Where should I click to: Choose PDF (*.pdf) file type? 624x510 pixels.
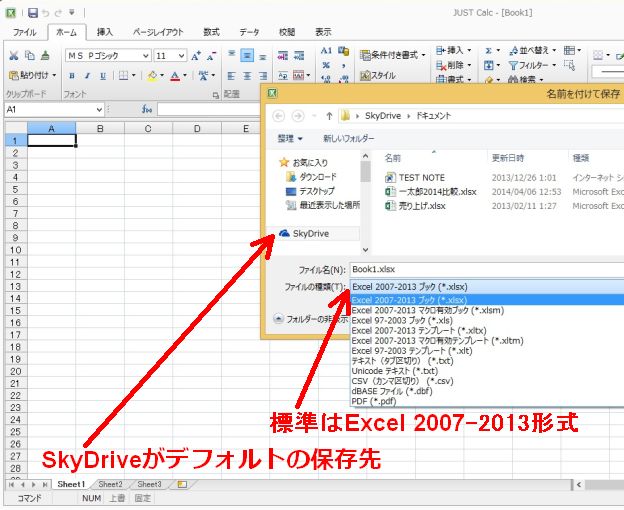pyautogui.click(x=487, y=401)
